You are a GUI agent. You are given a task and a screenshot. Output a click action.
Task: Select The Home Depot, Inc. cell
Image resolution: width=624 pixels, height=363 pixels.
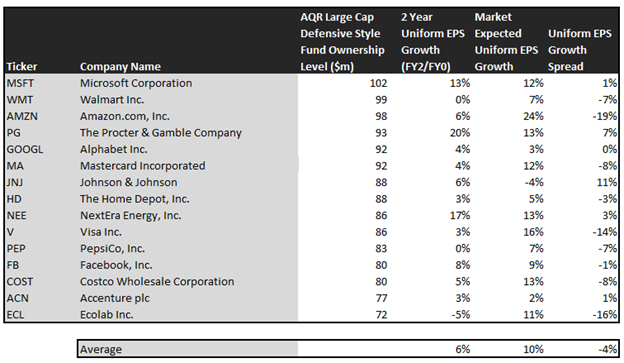[x=135, y=199]
